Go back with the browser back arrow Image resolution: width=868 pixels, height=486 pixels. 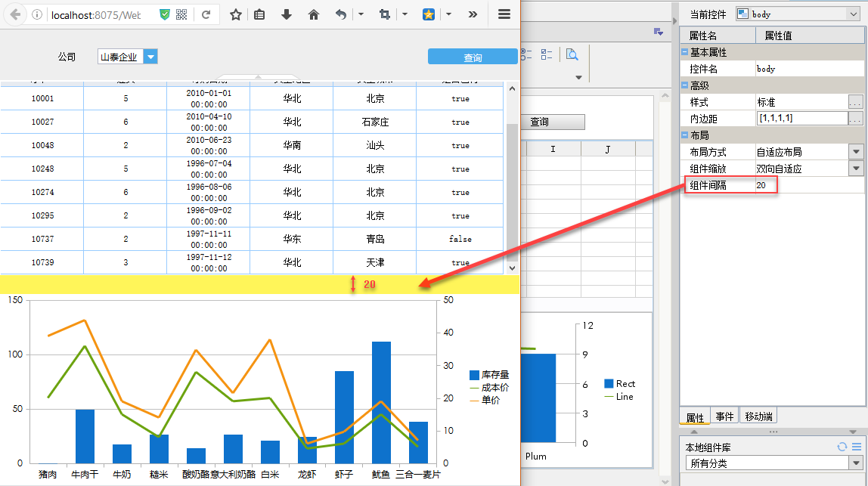point(15,15)
